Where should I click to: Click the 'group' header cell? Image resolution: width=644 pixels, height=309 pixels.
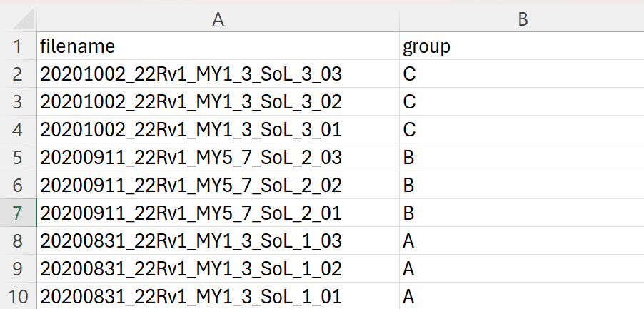521,46
